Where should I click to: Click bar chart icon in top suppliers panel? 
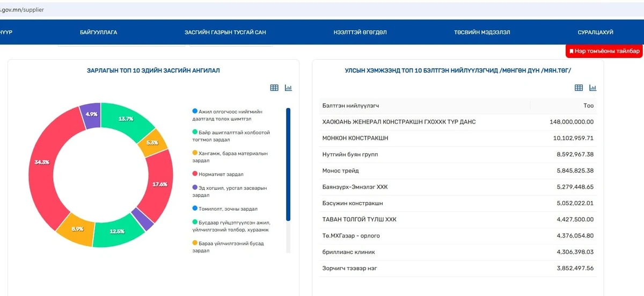[593, 88]
